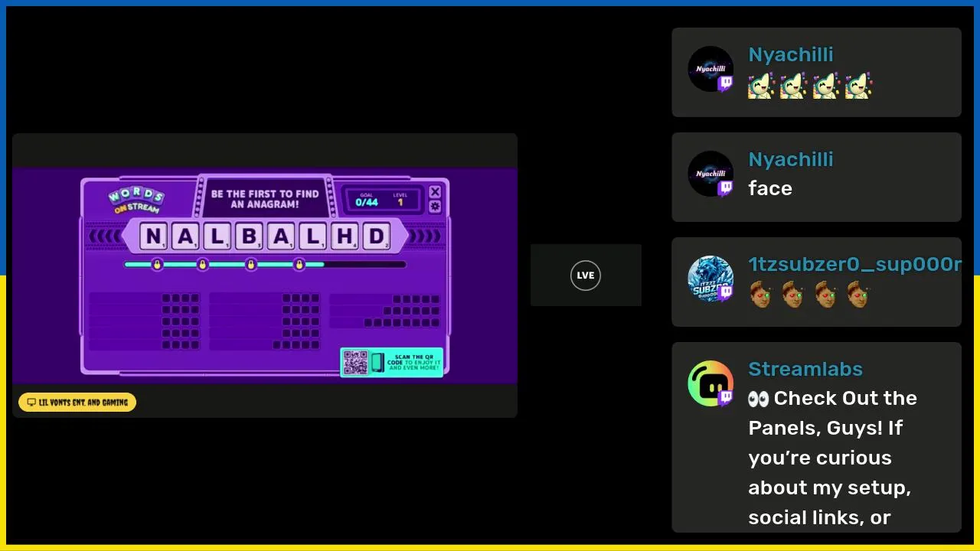Image resolution: width=980 pixels, height=551 pixels.
Task: Click the last lock on the progress bar
Action: (299, 265)
